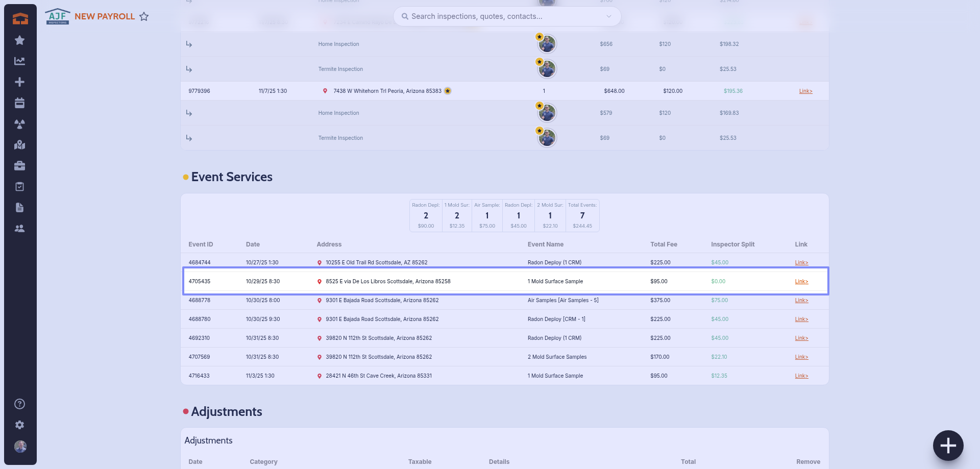980x469 pixels.
Task: Open the briefcase icon in sidebar
Action: [19, 166]
